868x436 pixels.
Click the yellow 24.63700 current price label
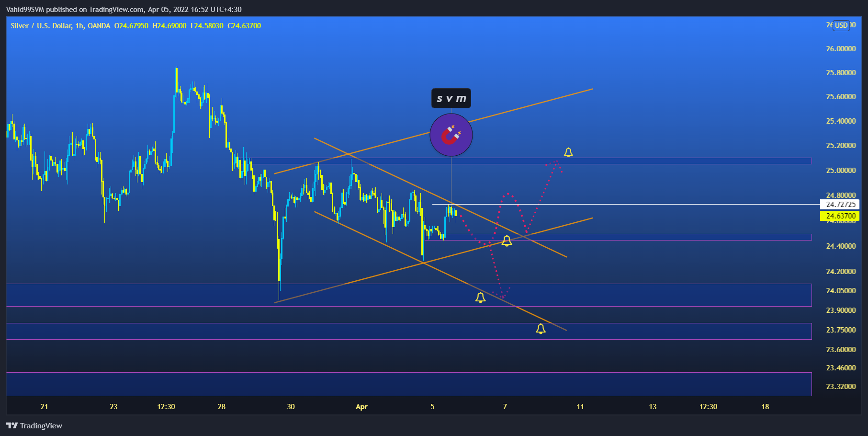coord(840,216)
